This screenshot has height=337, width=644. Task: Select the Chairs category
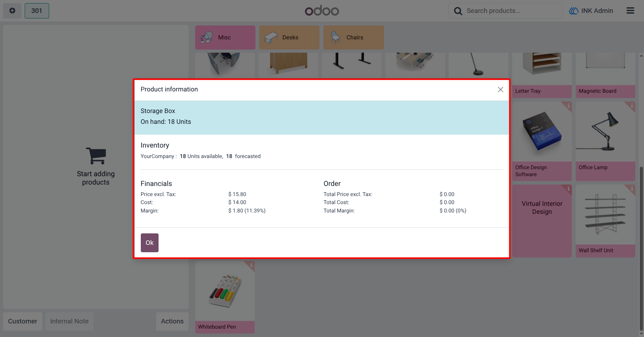(x=353, y=37)
